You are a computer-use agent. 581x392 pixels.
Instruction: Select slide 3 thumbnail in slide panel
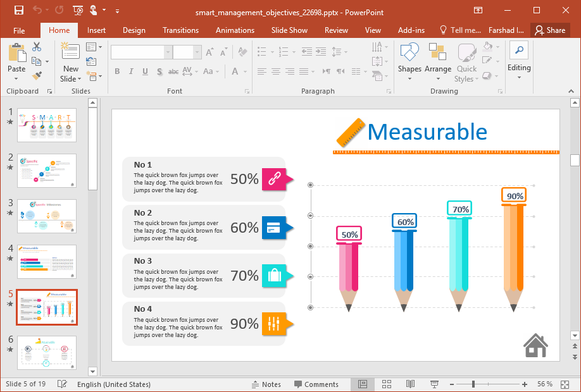tap(47, 216)
